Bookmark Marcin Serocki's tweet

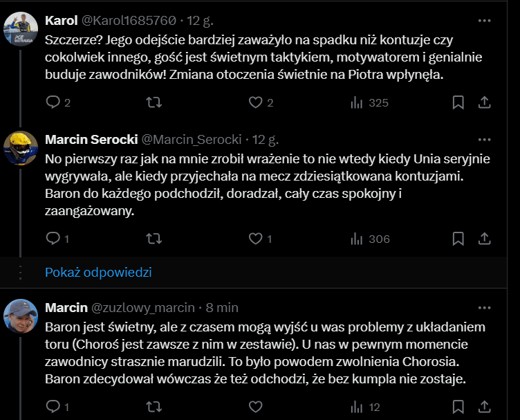(x=458, y=239)
